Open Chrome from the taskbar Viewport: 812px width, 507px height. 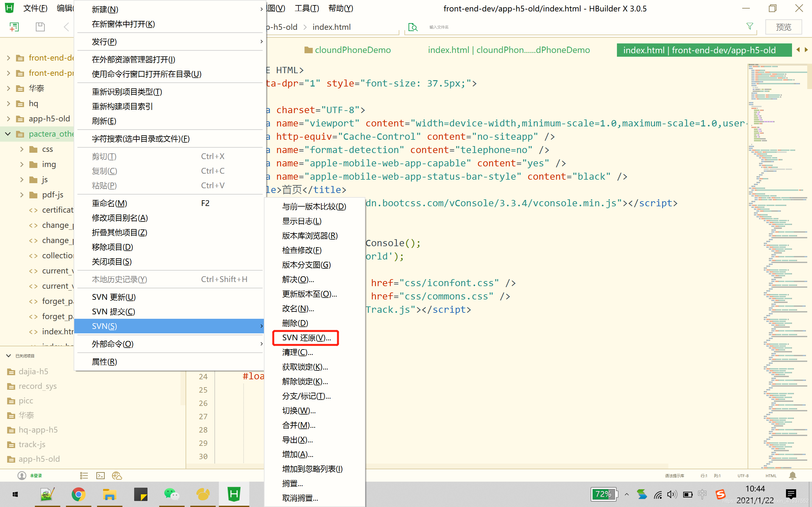[79, 494]
